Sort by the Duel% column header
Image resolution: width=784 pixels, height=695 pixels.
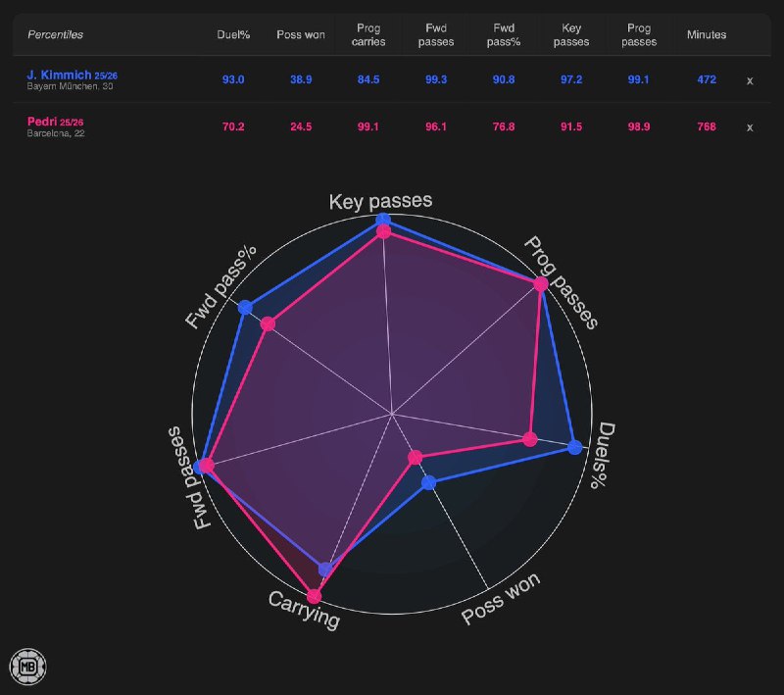233,34
